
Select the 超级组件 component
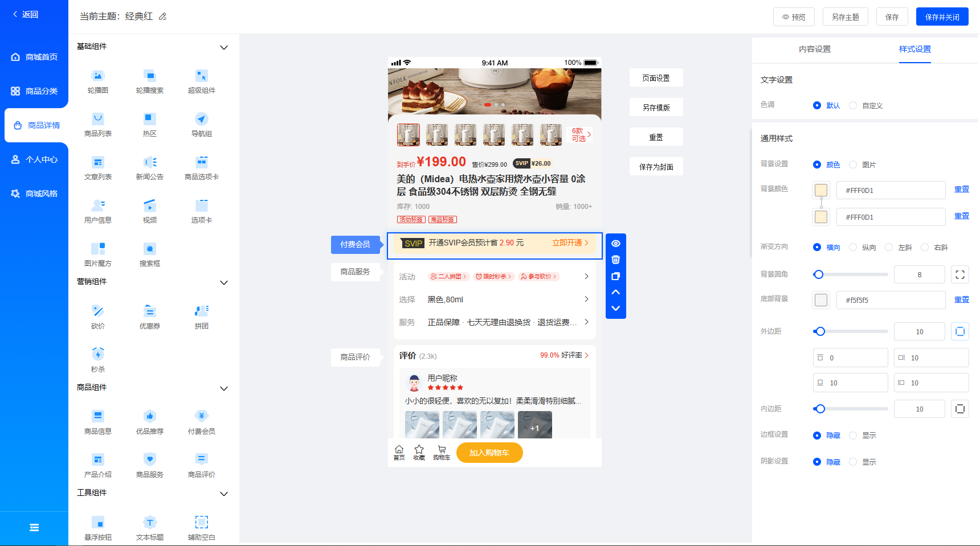click(202, 82)
